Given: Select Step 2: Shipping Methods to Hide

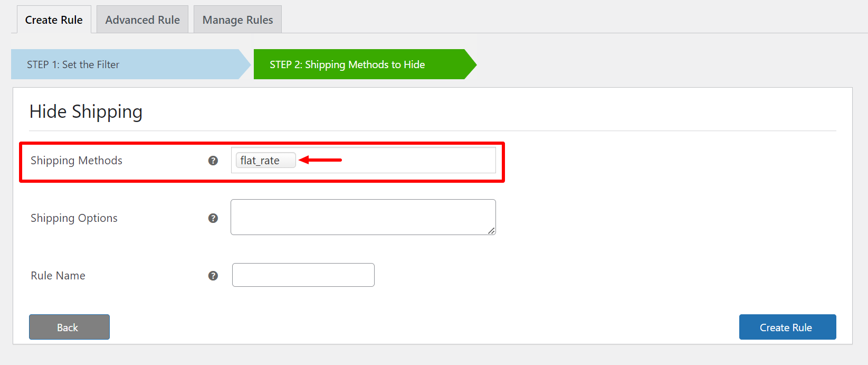Looking at the screenshot, I should tap(359, 64).
